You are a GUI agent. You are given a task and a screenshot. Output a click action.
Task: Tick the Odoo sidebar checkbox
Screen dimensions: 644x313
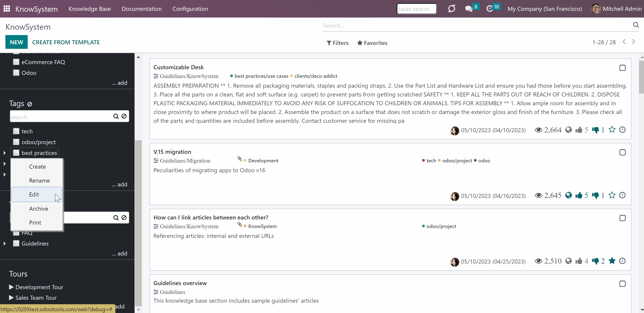tap(16, 73)
